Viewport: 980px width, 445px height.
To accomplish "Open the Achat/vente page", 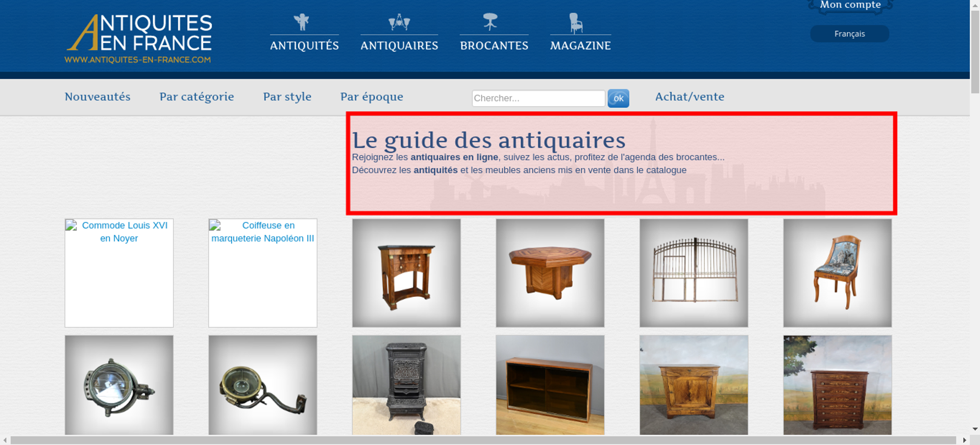I will [x=689, y=97].
